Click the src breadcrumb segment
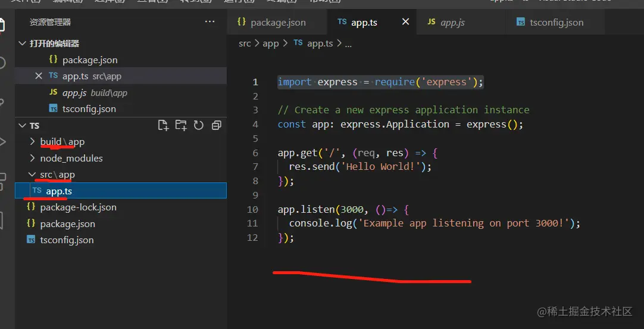The image size is (644, 329). click(245, 44)
